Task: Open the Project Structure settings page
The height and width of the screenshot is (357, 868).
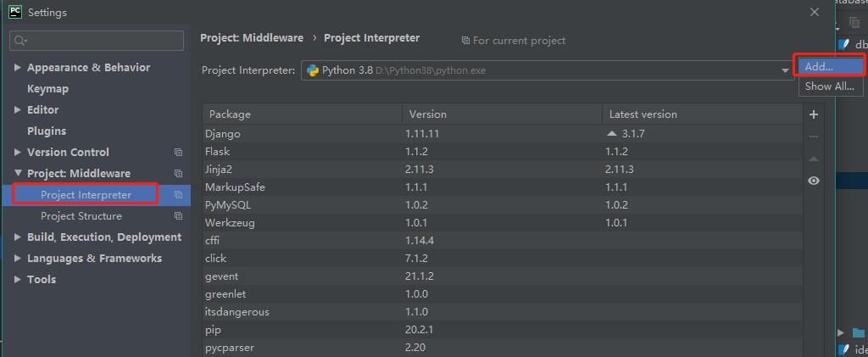Action: pos(81,216)
